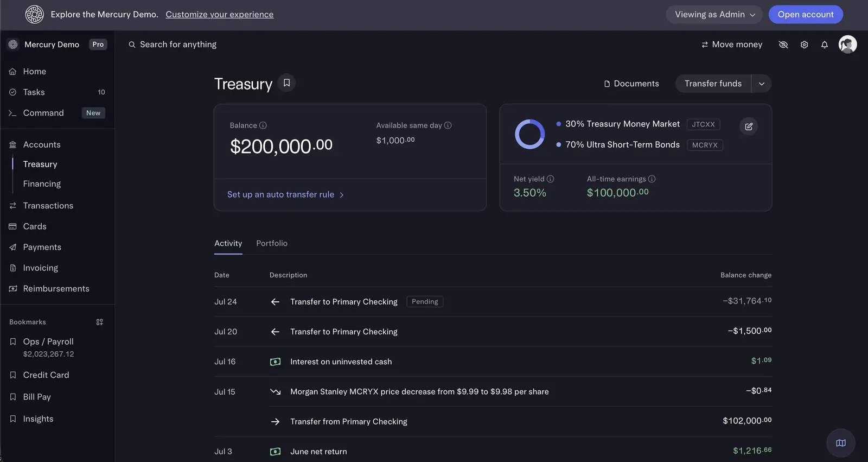The width and height of the screenshot is (868, 462).
Task: Click Customize your experience link
Action: [220, 15]
